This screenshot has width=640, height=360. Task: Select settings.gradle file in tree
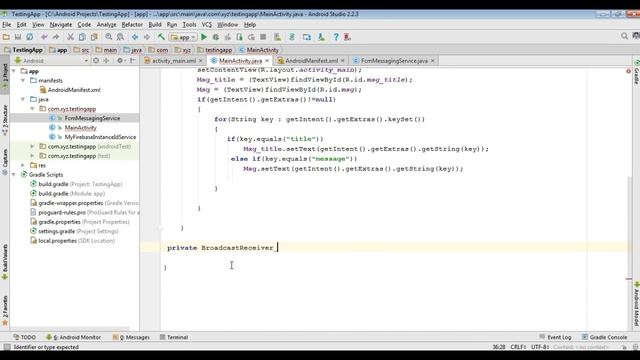[74, 231]
